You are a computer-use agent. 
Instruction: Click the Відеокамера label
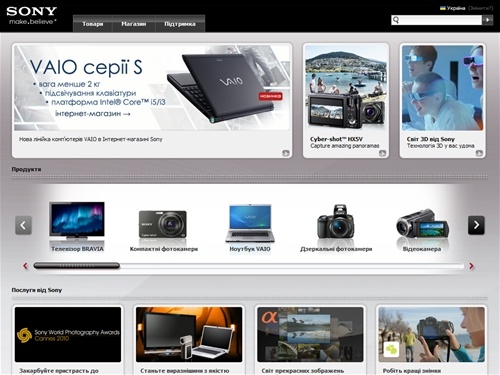[x=422, y=249]
